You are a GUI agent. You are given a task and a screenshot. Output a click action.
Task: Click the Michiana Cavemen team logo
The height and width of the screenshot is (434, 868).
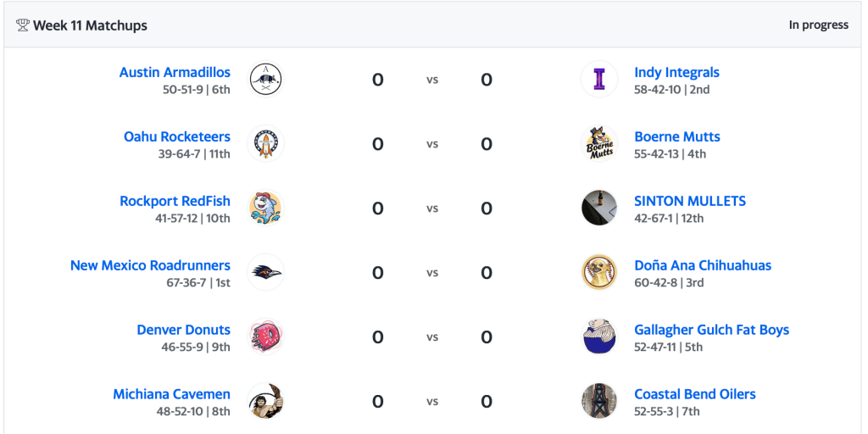[265, 402]
